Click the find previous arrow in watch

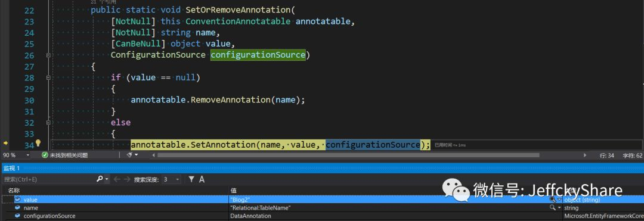click(117, 179)
